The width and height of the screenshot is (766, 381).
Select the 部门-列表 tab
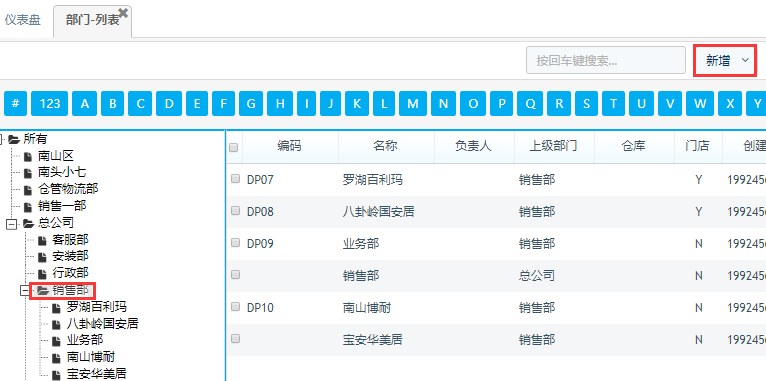coord(92,21)
